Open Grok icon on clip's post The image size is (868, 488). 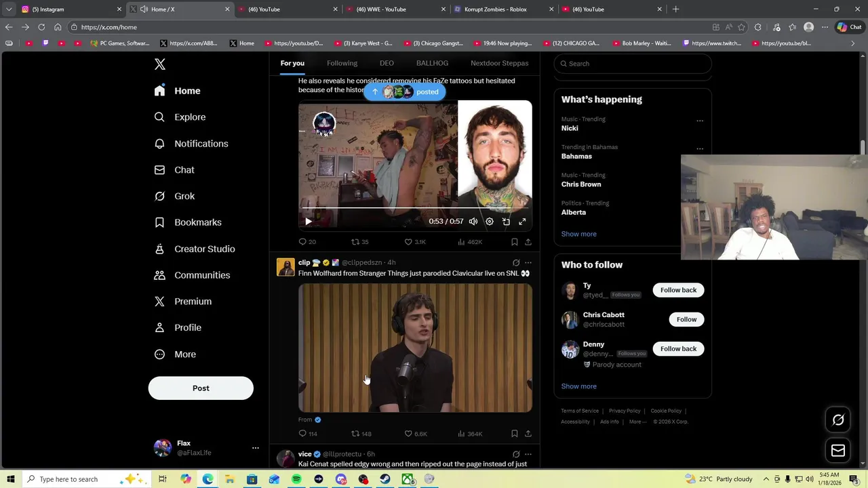[516, 263]
